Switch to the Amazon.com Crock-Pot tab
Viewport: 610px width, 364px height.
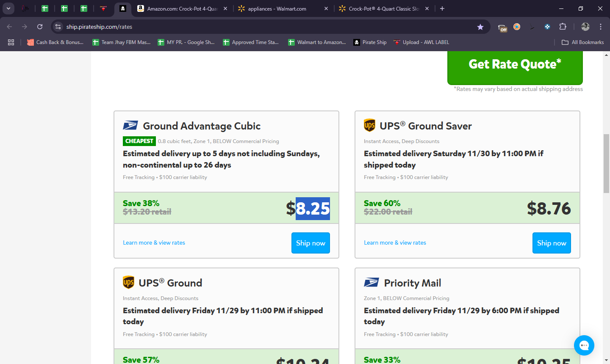click(x=182, y=8)
